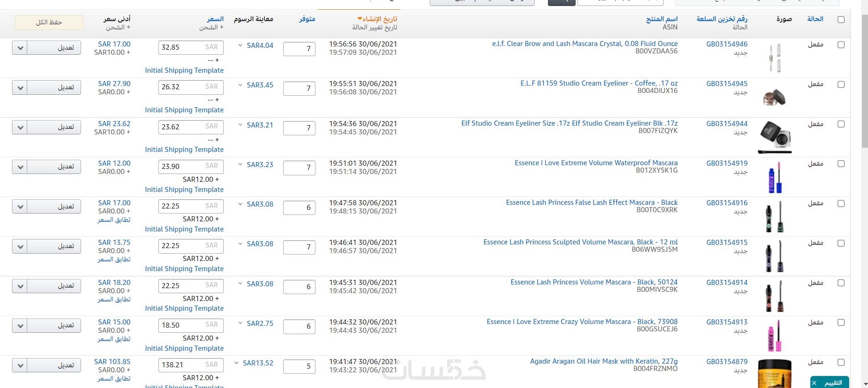Open the SKU link GB03154946
Viewport: 868px width, 388px height.
[x=727, y=44]
